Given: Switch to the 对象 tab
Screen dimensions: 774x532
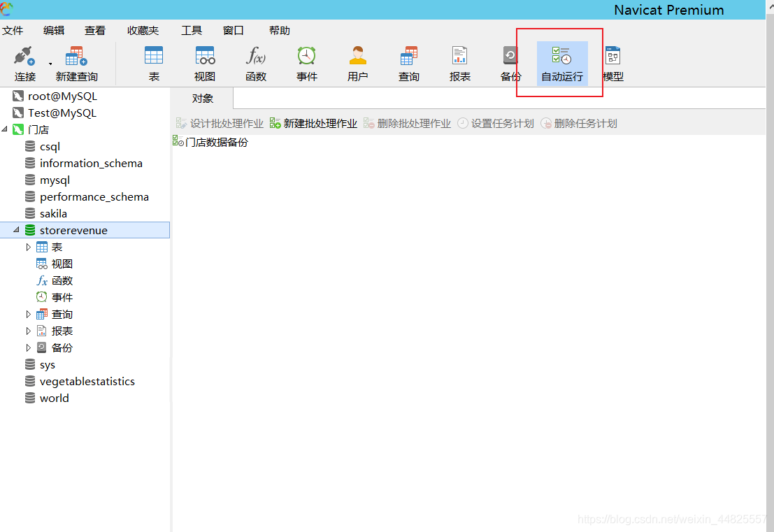Looking at the screenshot, I should (x=202, y=99).
